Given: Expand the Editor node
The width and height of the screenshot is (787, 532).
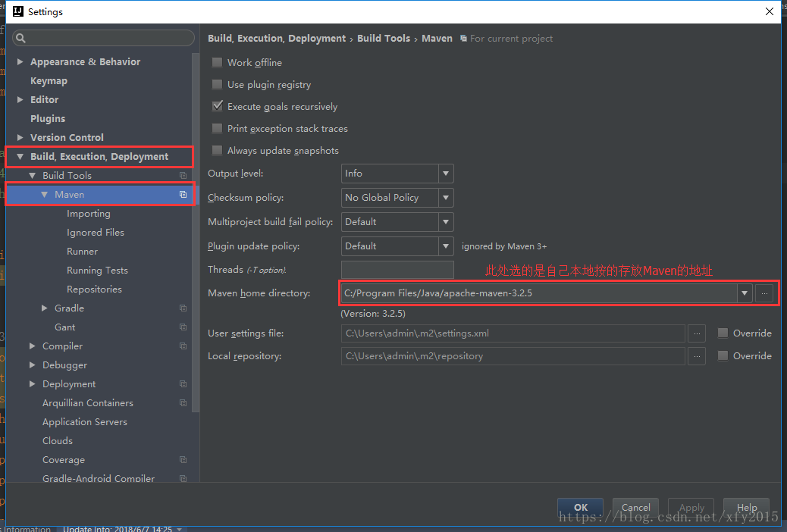Looking at the screenshot, I should (x=20, y=99).
